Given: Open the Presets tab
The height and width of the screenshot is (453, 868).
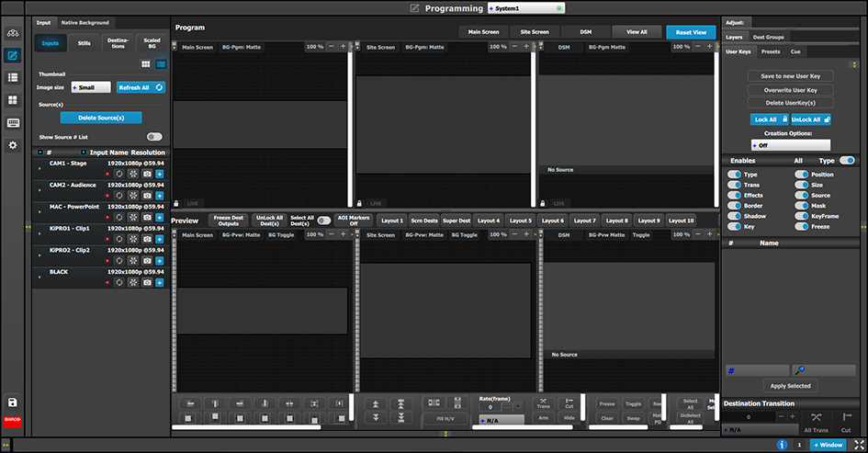Looking at the screenshot, I should point(771,51).
